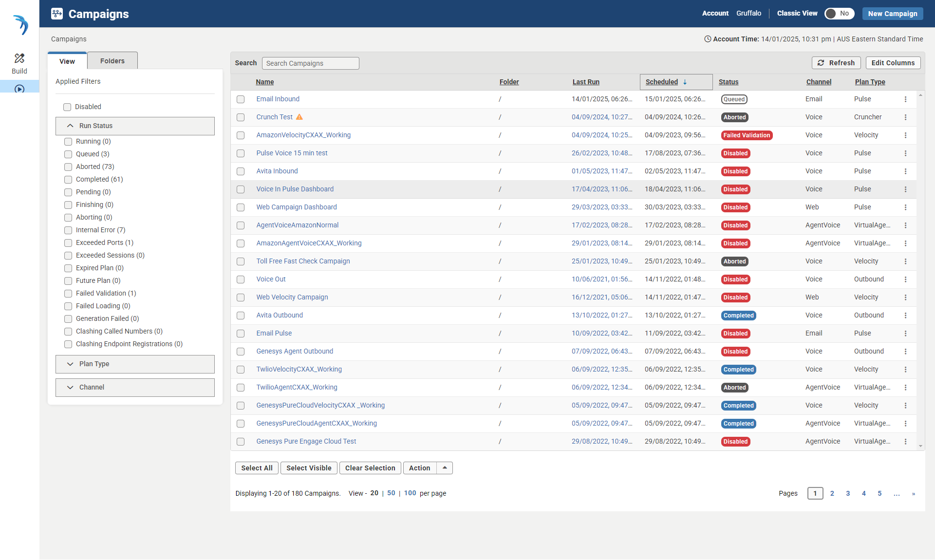The image size is (935, 560).
Task: Click the refresh icon in the Refresh button
Action: 821,63
